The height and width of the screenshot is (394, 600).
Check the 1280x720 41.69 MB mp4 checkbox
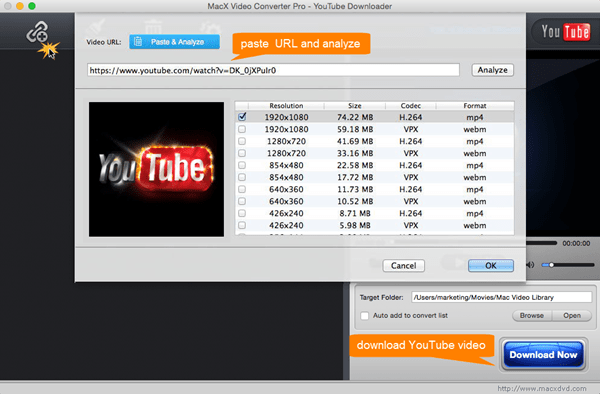pos(242,141)
